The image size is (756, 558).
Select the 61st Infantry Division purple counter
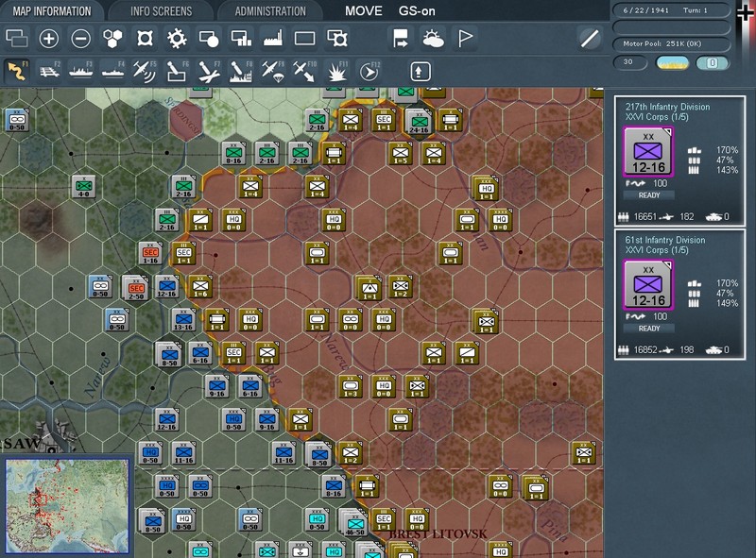pyautogui.click(x=648, y=285)
